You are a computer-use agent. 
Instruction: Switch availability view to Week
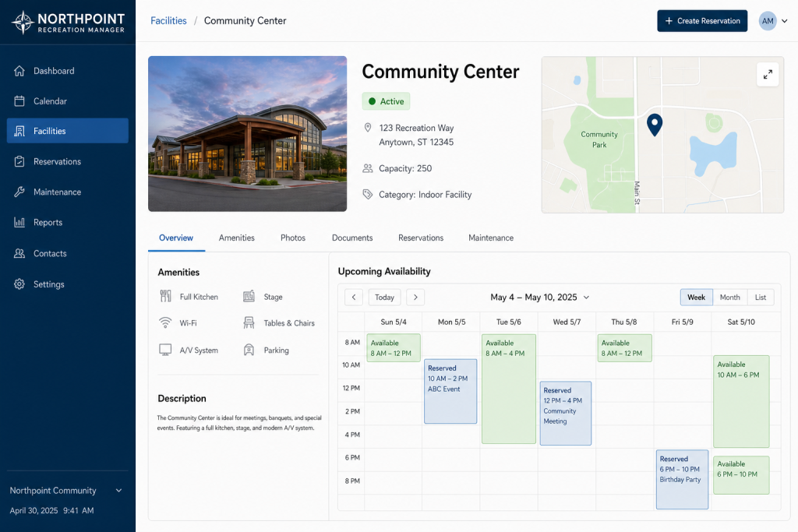pos(696,298)
